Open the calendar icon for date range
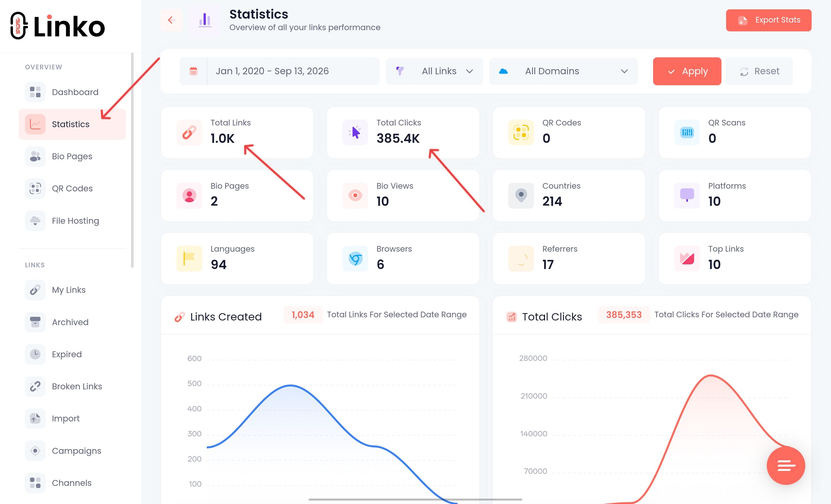The image size is (831, 504). click(x=193, y=71)
